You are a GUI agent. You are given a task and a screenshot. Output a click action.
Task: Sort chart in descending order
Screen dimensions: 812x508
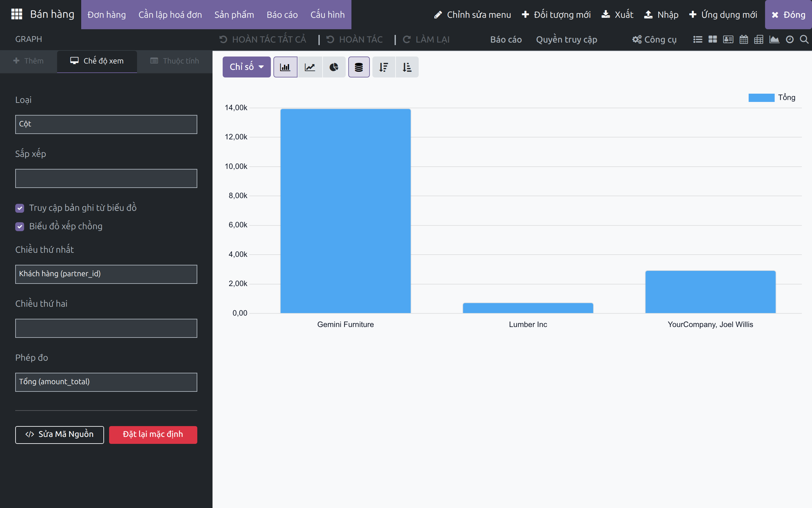tap(383, 67)
